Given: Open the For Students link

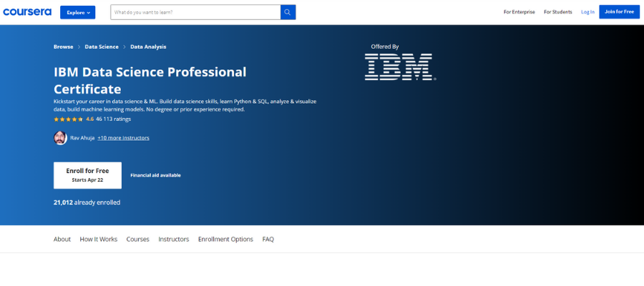Looking at the screenshot, I should tap(557, 12).
